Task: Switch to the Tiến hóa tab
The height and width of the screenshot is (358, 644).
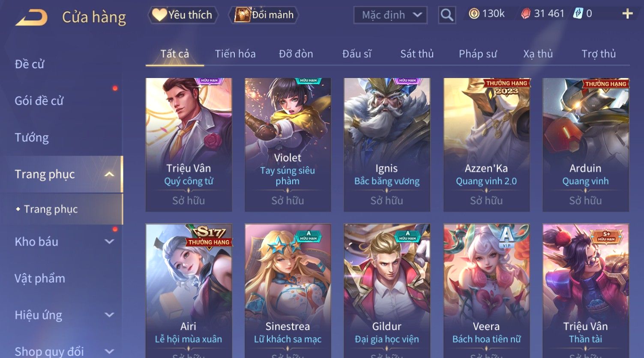Action: pyautogui.click(x=235, y=54)
